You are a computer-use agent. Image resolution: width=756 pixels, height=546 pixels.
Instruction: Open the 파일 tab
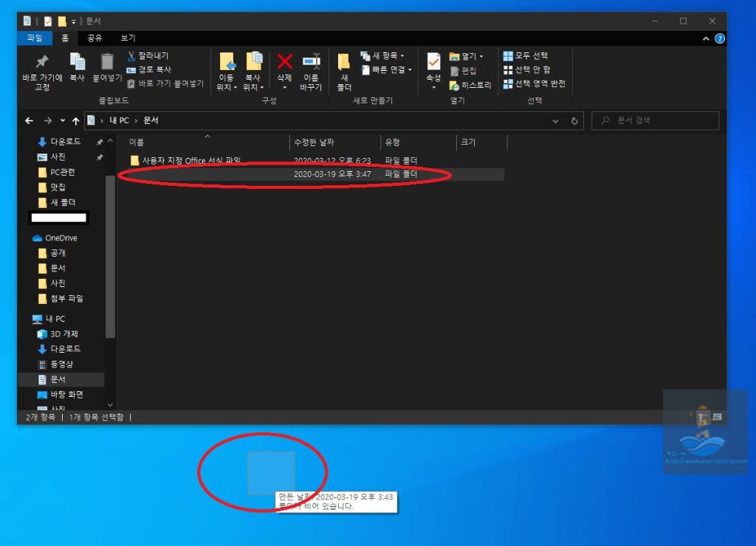click(35, 38)
